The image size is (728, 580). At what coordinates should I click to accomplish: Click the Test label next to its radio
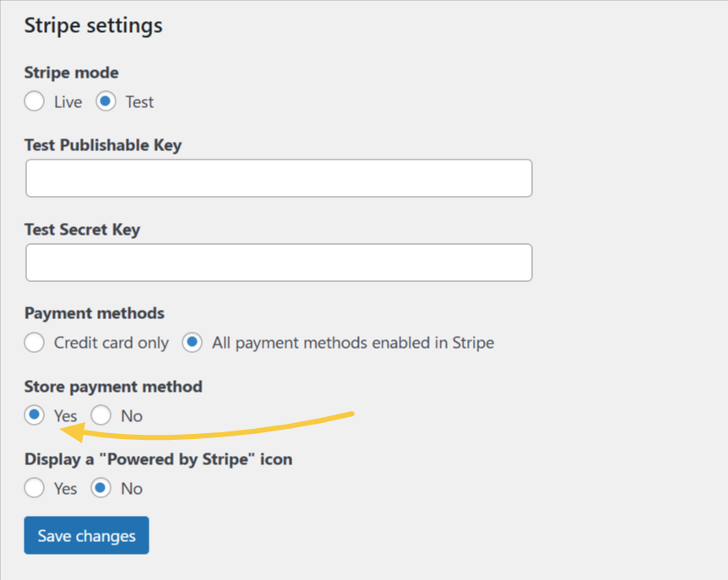coord(140,101)
